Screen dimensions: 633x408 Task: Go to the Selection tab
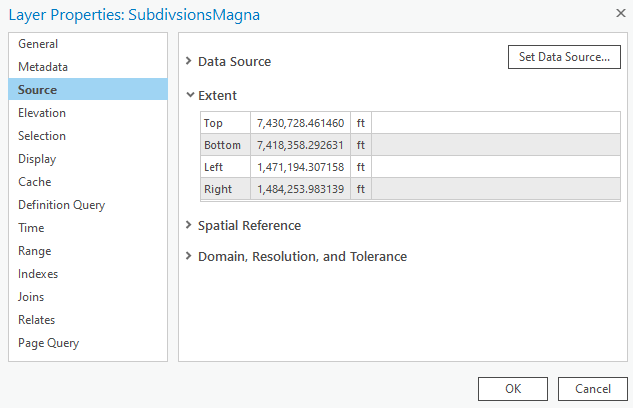(42, 136)
